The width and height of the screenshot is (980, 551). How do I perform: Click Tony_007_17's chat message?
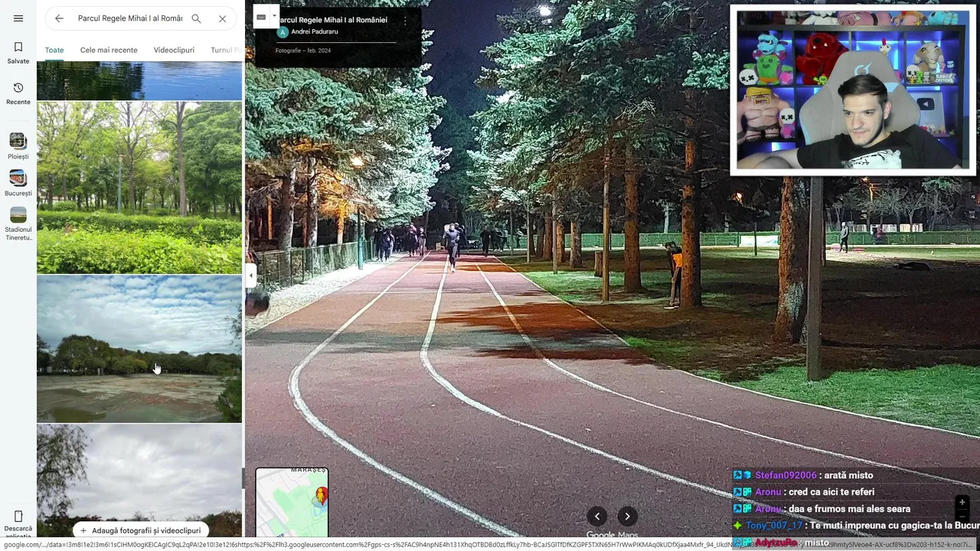point(857,526)
